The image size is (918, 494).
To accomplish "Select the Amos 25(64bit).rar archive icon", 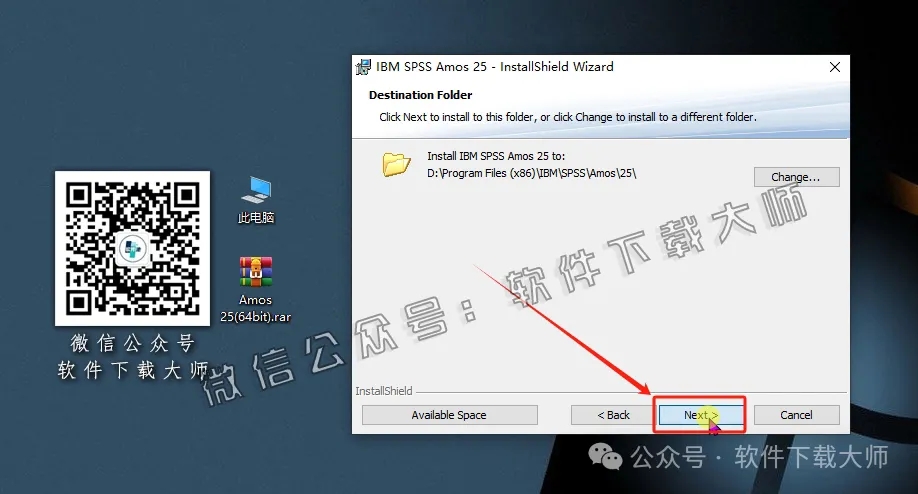I will point(256,271).
